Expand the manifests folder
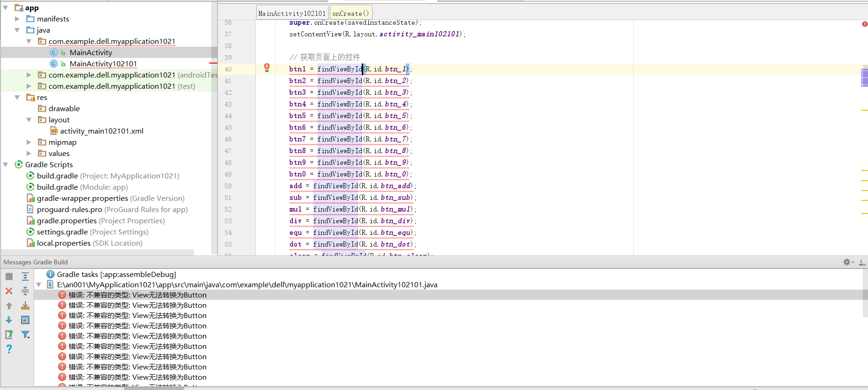Screen dimensions: 868x390 point(17,19)
